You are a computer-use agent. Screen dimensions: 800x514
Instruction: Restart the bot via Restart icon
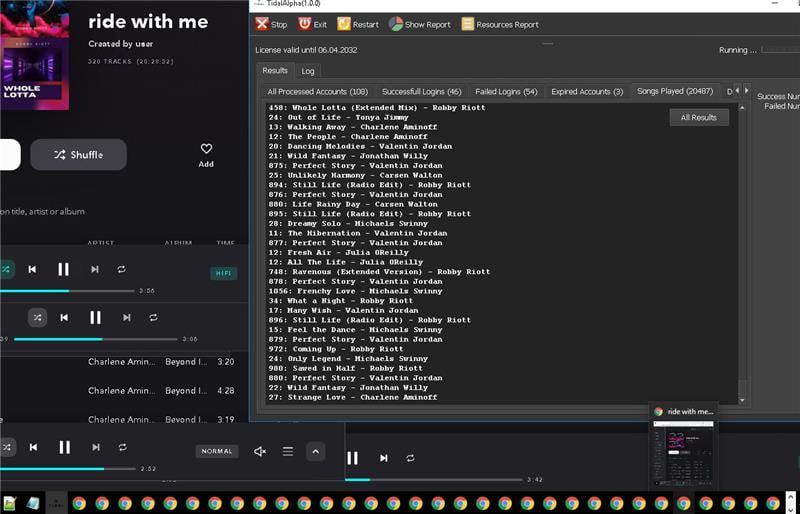344,24
